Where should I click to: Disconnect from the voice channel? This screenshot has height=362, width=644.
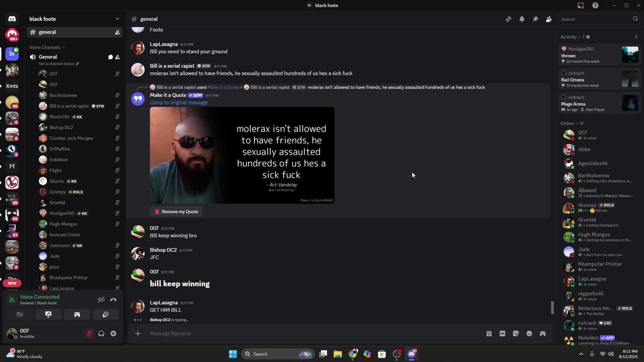click(113, 300)
